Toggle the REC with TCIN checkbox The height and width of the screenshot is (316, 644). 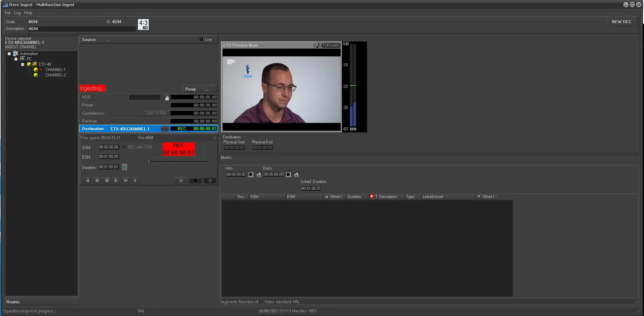coord(124,147)
